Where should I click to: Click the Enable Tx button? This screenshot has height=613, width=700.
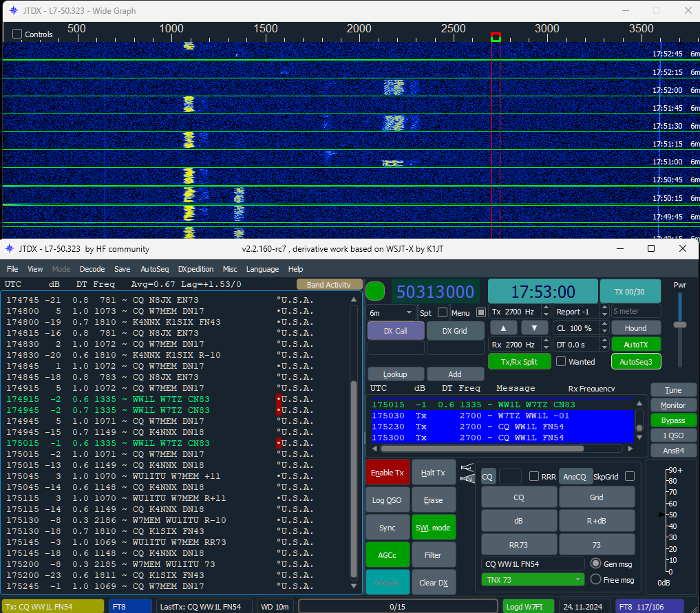[x=388, y=473]
